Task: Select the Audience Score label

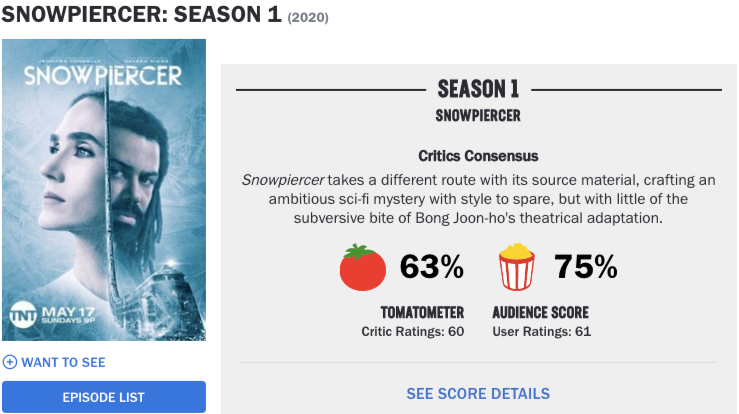Action: tap(540, 312)
